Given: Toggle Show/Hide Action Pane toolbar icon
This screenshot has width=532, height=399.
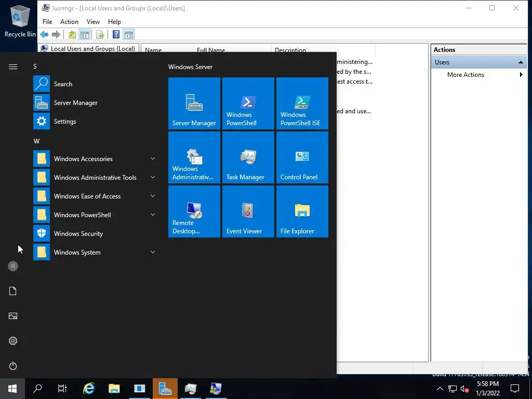Looking at the screenshot, I should (129, 34).
